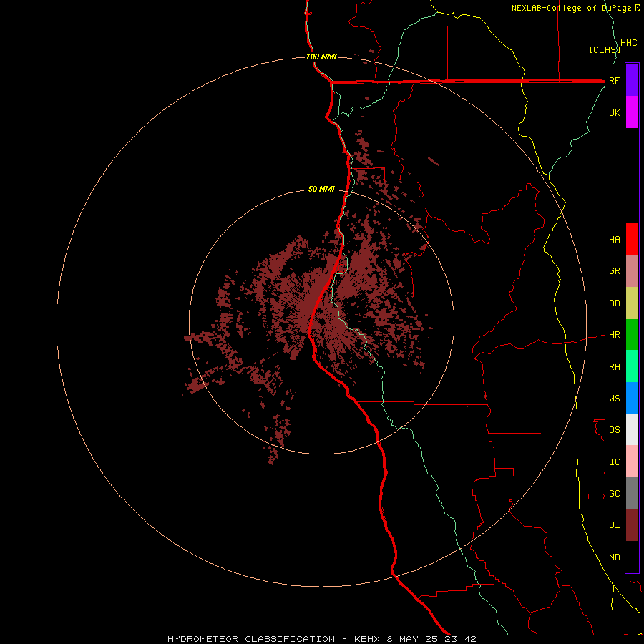Screen dimensions: 644x644
Task: Click the ND legend label
Action: point(614,557)
